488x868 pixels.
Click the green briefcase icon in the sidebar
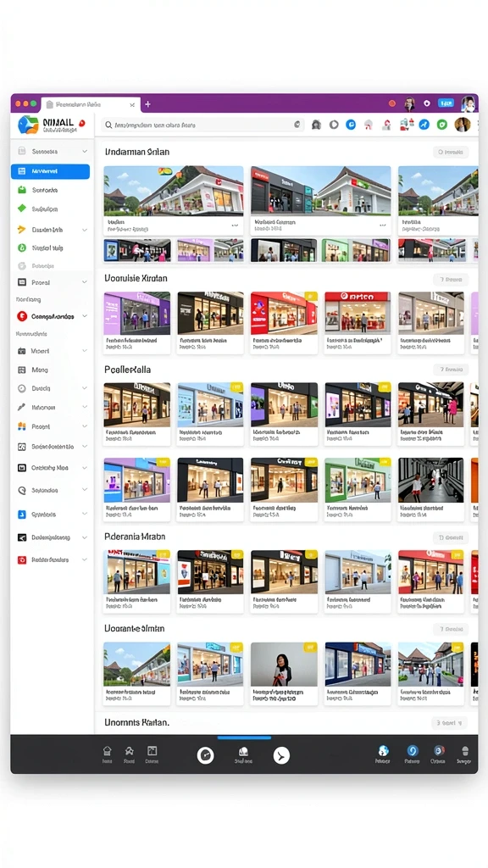(22, 190)
